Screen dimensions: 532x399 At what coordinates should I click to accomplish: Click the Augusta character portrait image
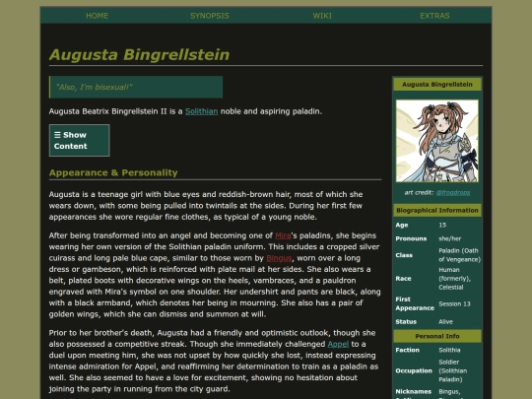point(437,141)
